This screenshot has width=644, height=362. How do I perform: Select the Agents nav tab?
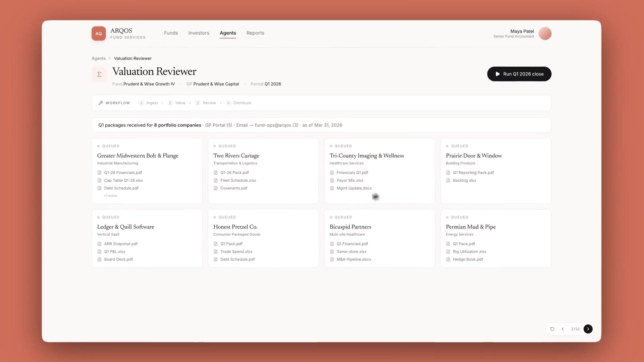[228, 33]
